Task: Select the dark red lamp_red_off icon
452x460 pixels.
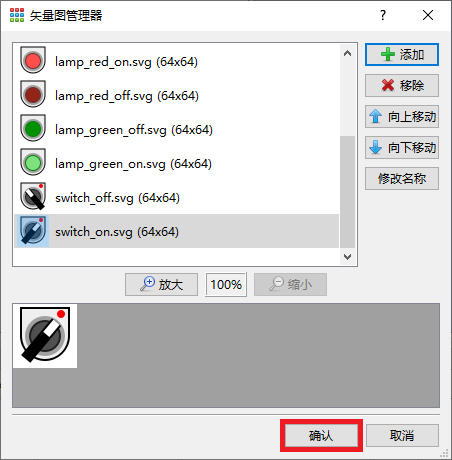Action: coord(33,94)
